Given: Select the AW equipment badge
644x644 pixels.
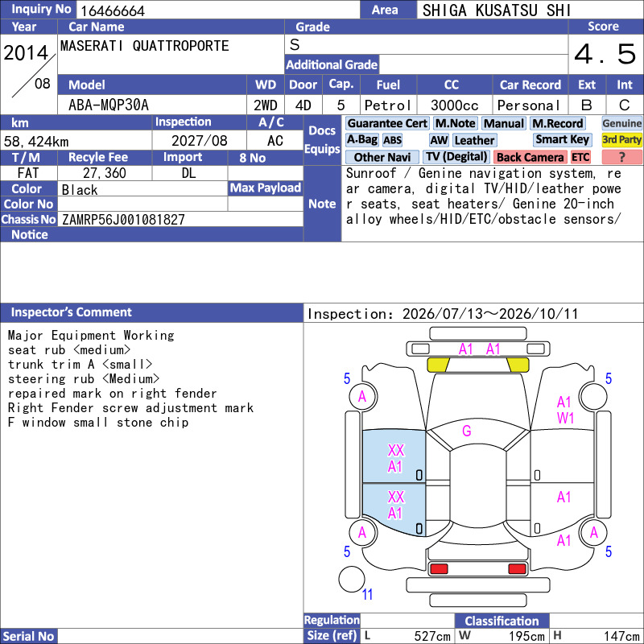Looking at the screenshot, I should pos(439,140).
